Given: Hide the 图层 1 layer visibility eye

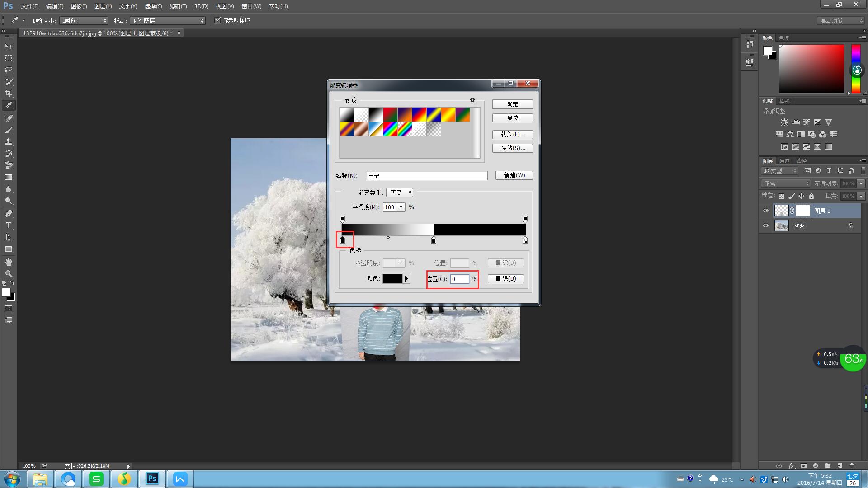Looking at the screenshot, I should tap(766, 211).
